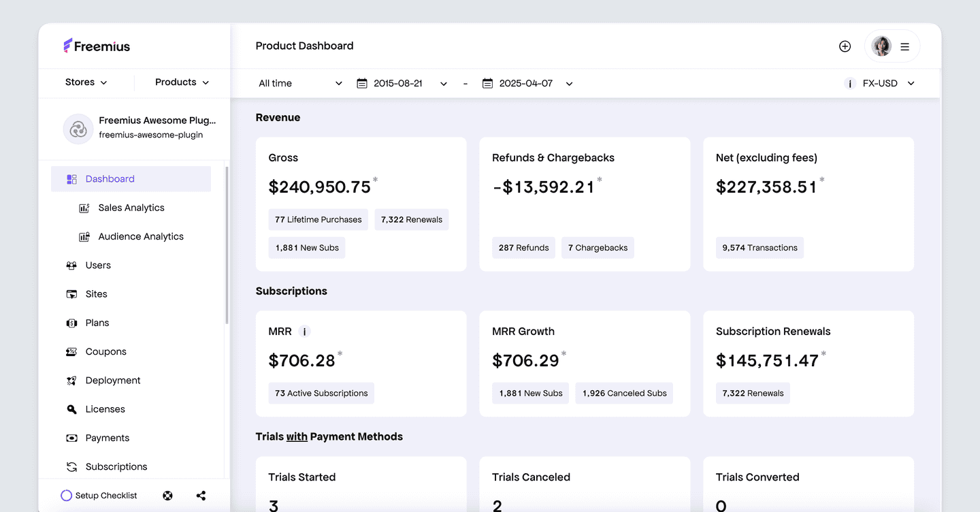Click the FX-USD info icon

coord(849,84)
